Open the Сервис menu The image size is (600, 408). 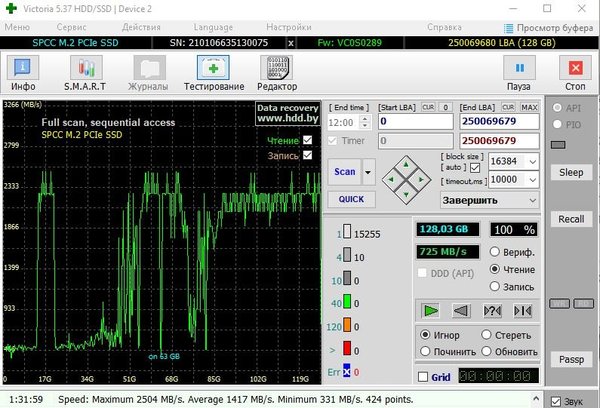(x=71, y=27)
